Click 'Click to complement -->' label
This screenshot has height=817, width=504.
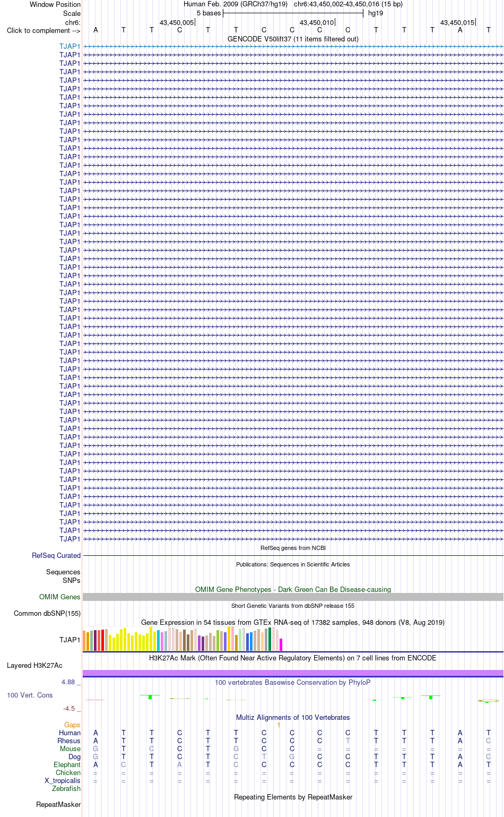coord(44,30)
